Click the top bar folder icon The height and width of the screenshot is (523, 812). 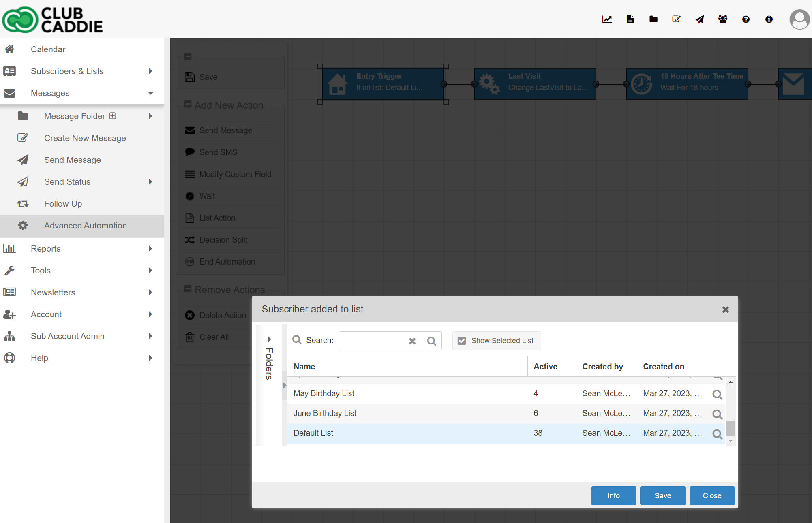click(653, 19)
